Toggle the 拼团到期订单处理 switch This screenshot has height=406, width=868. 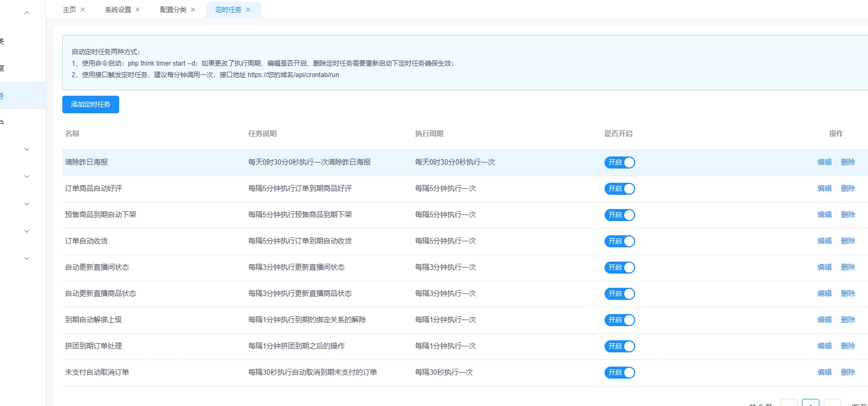619,346
